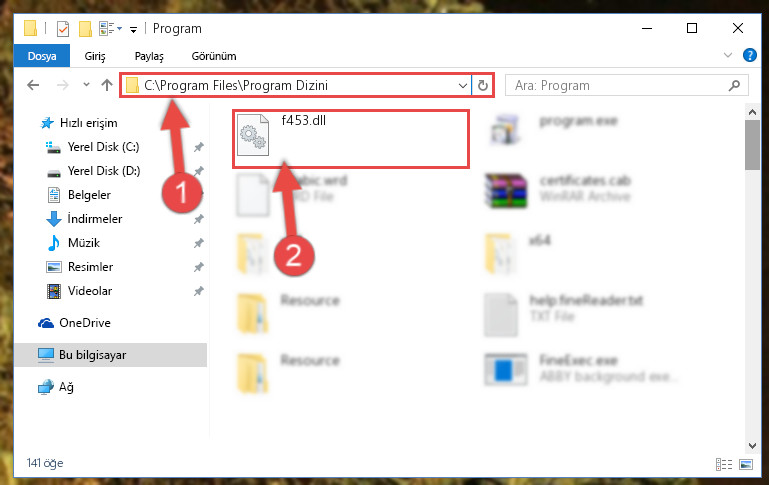Viewport: 769px width, 485px height.
Task: Refresh the current folder view
Action: coord(483,85)
